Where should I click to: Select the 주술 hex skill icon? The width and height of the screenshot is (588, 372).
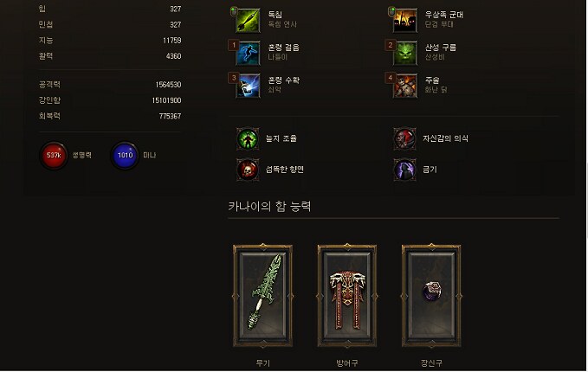pos(405,86)
